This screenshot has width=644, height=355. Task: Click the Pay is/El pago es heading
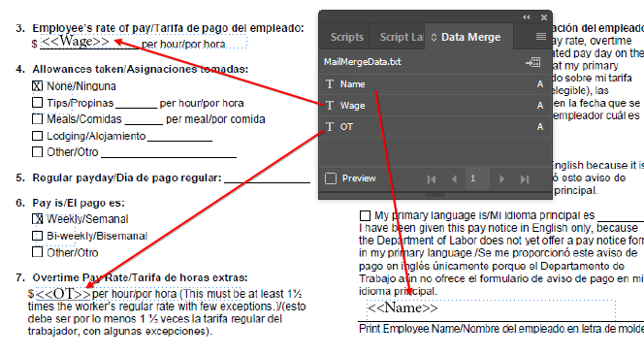pyautogui.click(x=79, y=203)
